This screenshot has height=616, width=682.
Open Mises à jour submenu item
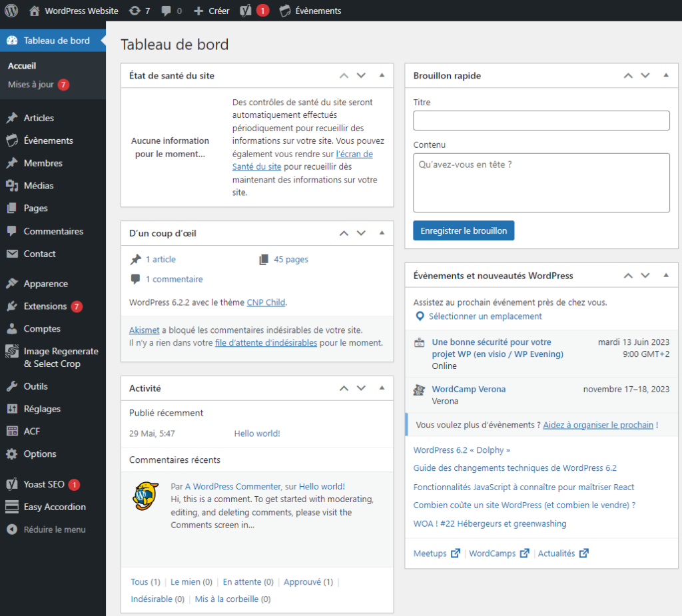31,85
